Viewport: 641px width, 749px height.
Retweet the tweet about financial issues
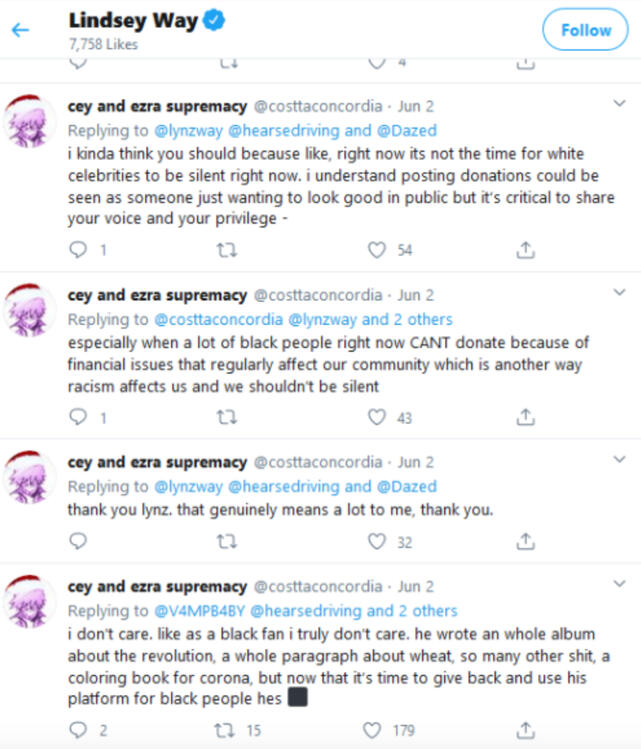[x=228, y=418]
